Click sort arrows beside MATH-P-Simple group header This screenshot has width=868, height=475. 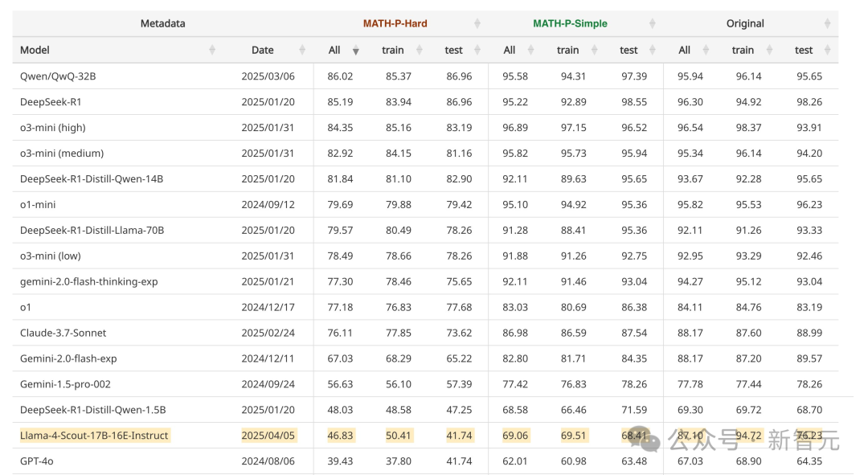(652, 23)
